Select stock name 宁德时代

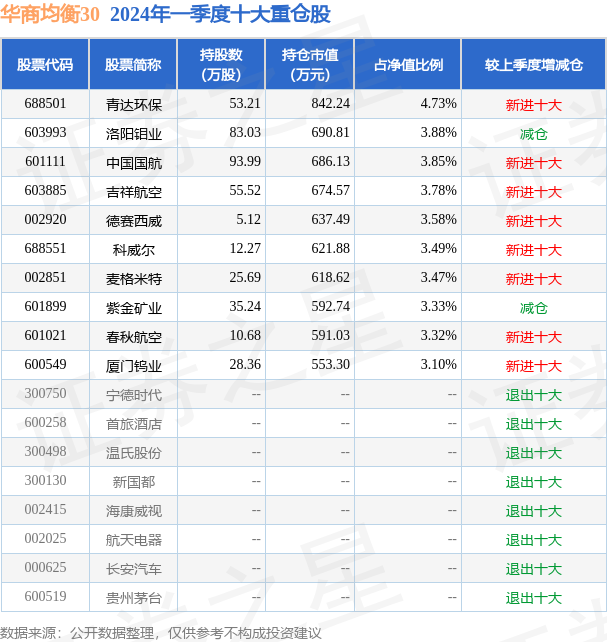pos(134,396)
